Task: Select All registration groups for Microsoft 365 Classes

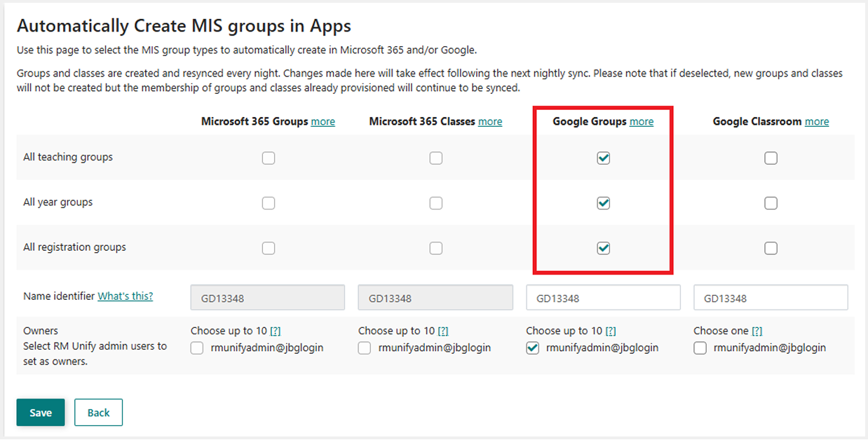Action: click(435, 247)
